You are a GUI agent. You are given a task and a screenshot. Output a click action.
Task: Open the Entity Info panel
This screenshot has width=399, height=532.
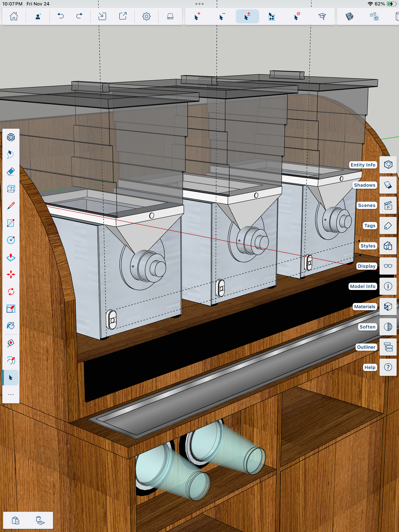pyautogui.click(x=388, y=165)
